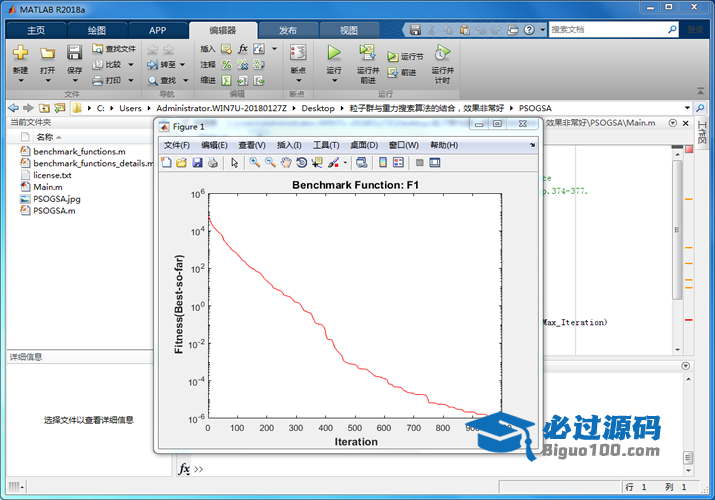This screenshot has width=715, height=500.
Task: Toggle the Pan hand tool in Figure 1
Action: click(285, 162)
